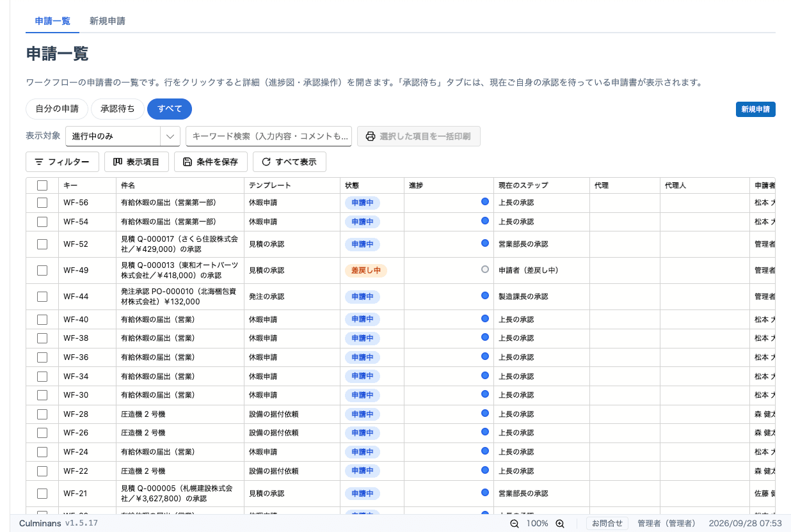Click blue progress dot in WF-28 row
The image size is (791, 532).
[x=485, y=413]
